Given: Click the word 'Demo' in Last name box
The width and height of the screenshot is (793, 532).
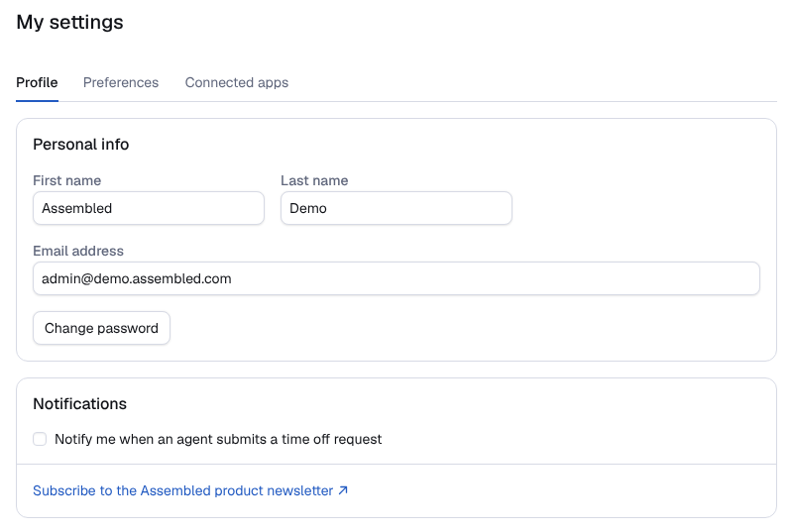Looking at the screenshot, I should (308, 208).
